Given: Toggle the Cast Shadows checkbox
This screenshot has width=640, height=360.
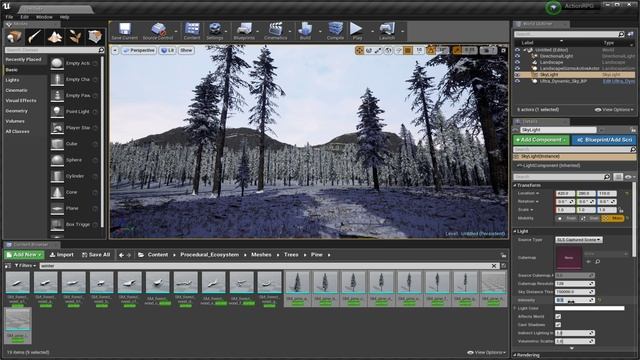Looking at the screenshot, I should tap(558, 325).
